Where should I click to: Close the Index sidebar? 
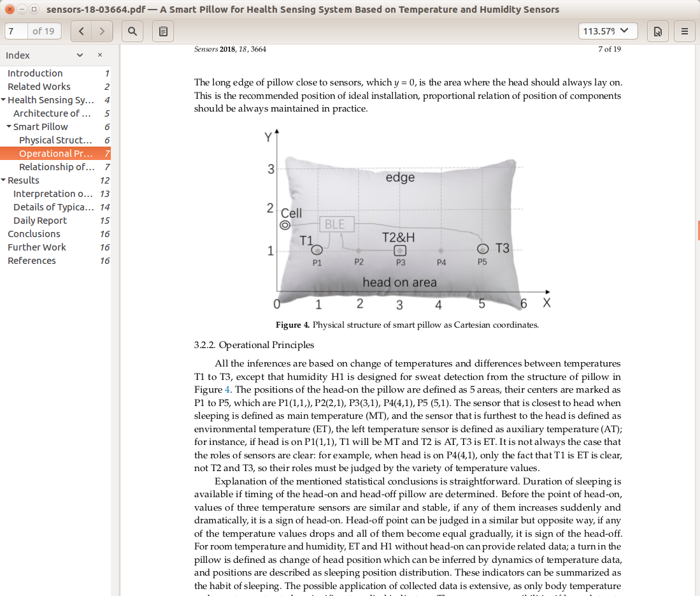point(100,55)
